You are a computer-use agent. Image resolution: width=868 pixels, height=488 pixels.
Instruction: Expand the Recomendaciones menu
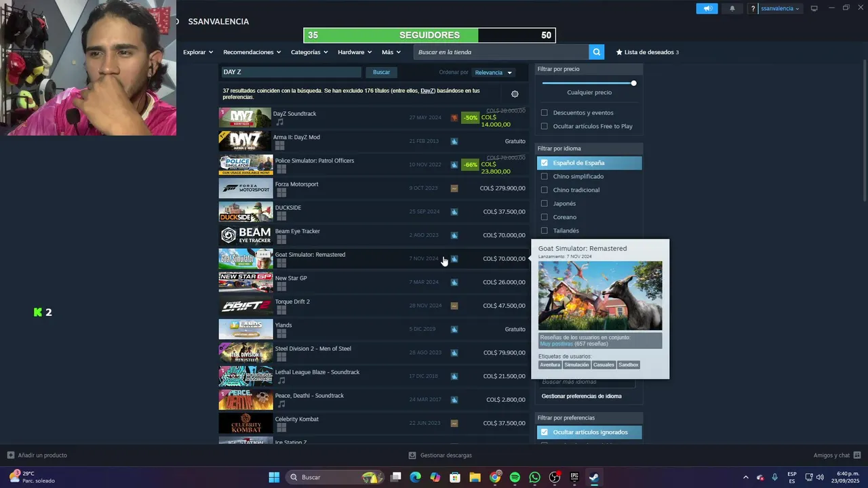[252, 52]
